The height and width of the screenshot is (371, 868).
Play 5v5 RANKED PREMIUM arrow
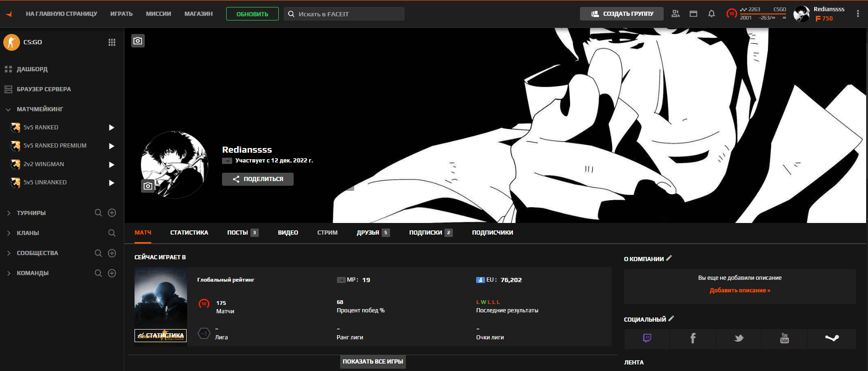pyautogui.click(x=111, y=146)
